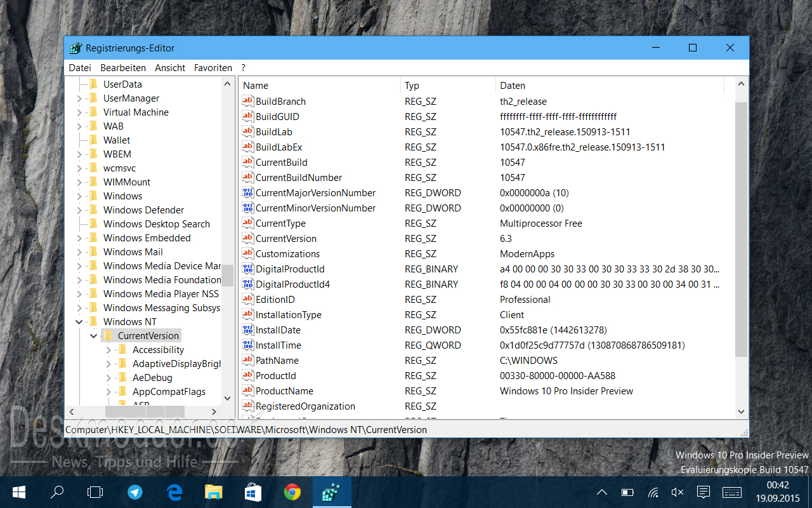
Task: Click the Registry Editor title bar icon
Action: pyautogui.click(x=75, y=48)
